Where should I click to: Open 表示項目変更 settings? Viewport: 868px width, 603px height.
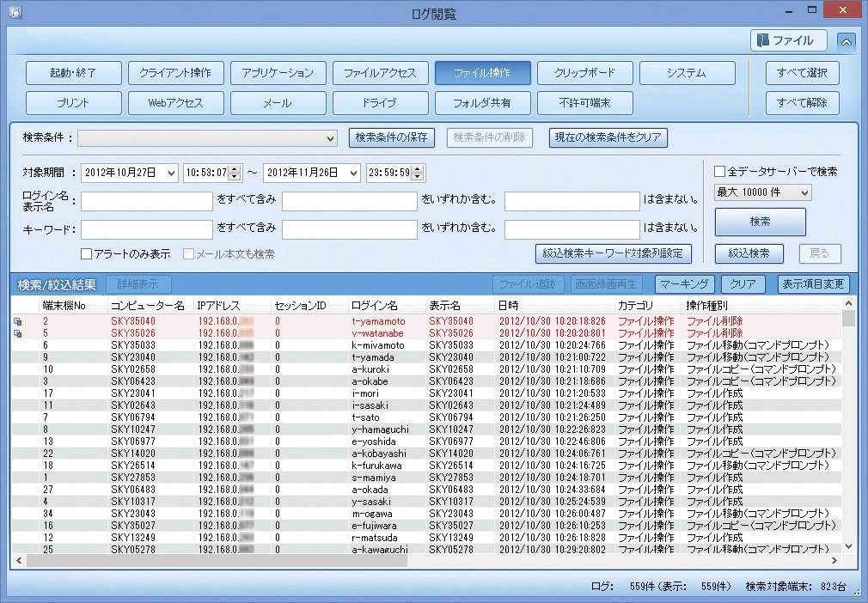pos(813,284)
